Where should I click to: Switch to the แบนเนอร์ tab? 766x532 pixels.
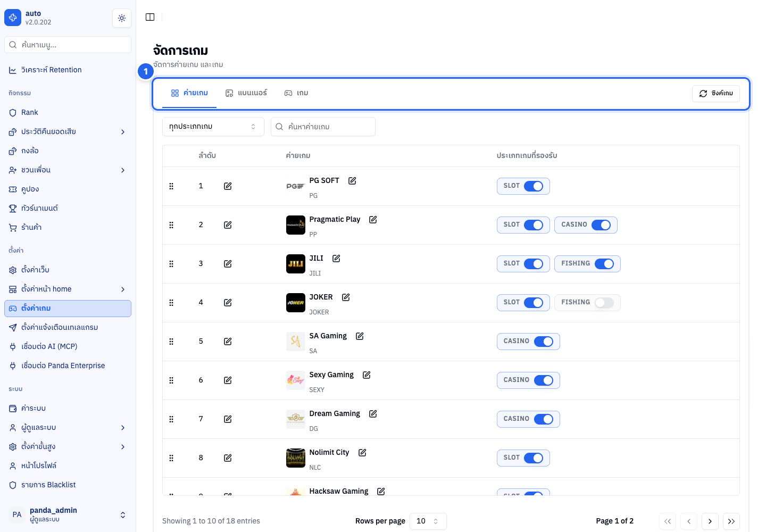click(246, 93)
